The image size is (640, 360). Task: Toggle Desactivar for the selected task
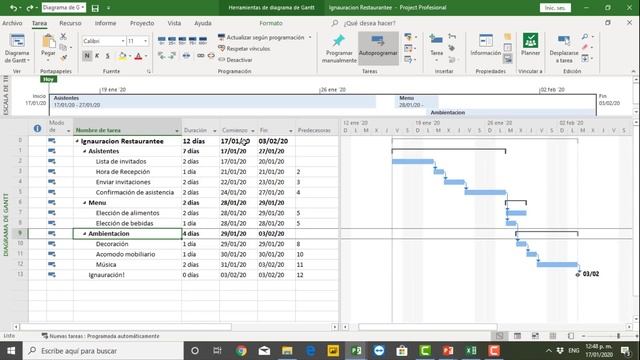pyautogui.click(x=235, y=60)
